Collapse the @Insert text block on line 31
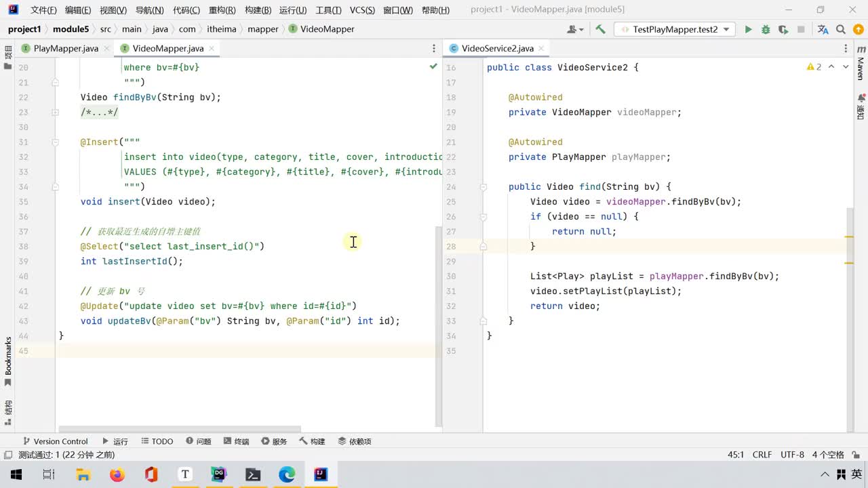The image size is (868, 488). 55,142
